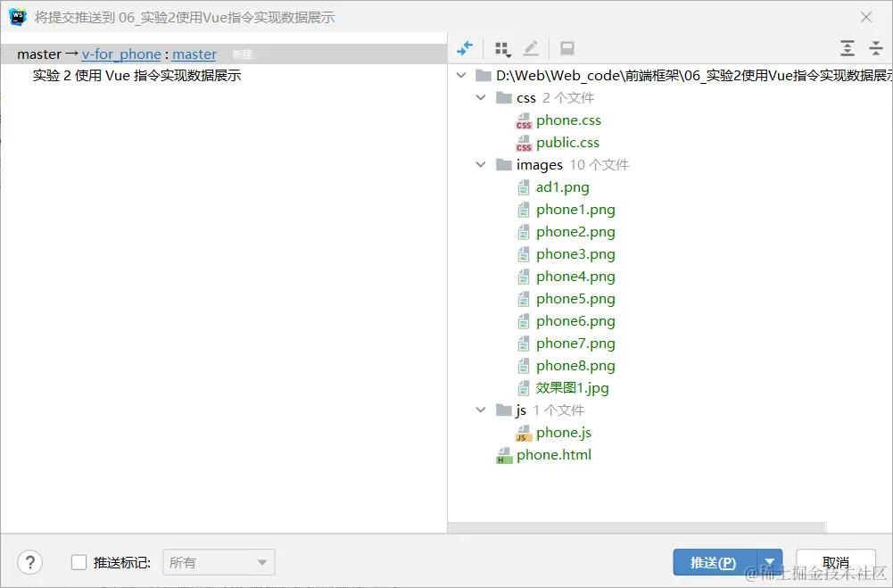Click the HTML icon beside phone.html
Image resolution: width=893 pixels, height=588 pixels.
coord(505,454)
